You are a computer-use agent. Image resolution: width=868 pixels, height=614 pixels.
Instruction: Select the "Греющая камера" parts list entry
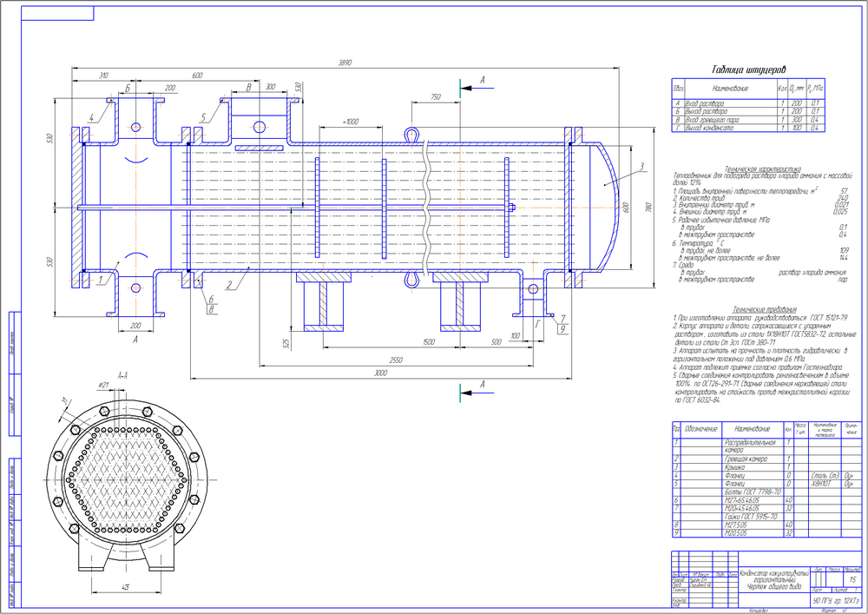point(746,459)
